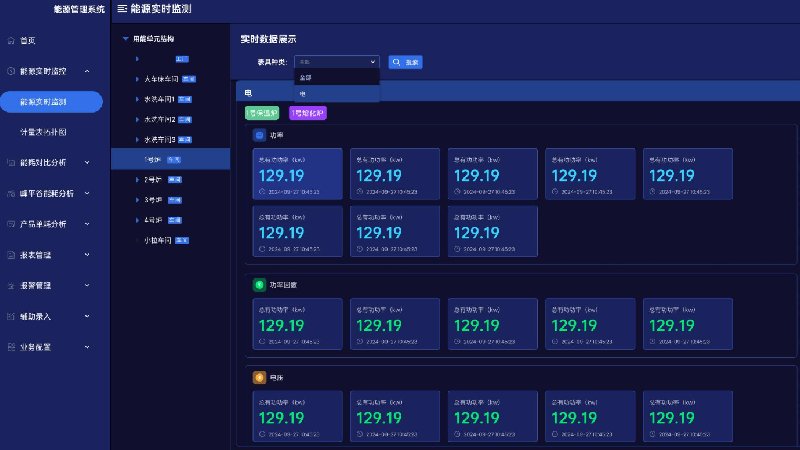Select the 2号炉 tree label

point(153,180)
